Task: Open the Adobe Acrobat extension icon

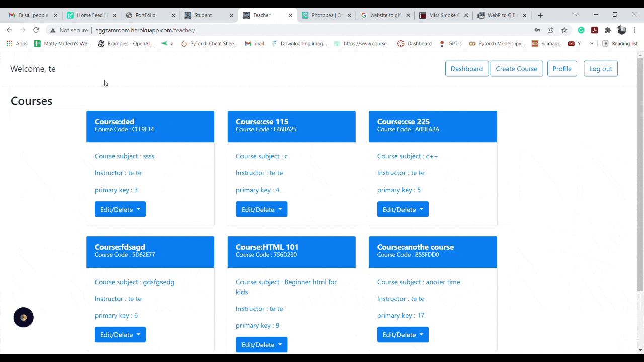Action: tap(594, 30)
